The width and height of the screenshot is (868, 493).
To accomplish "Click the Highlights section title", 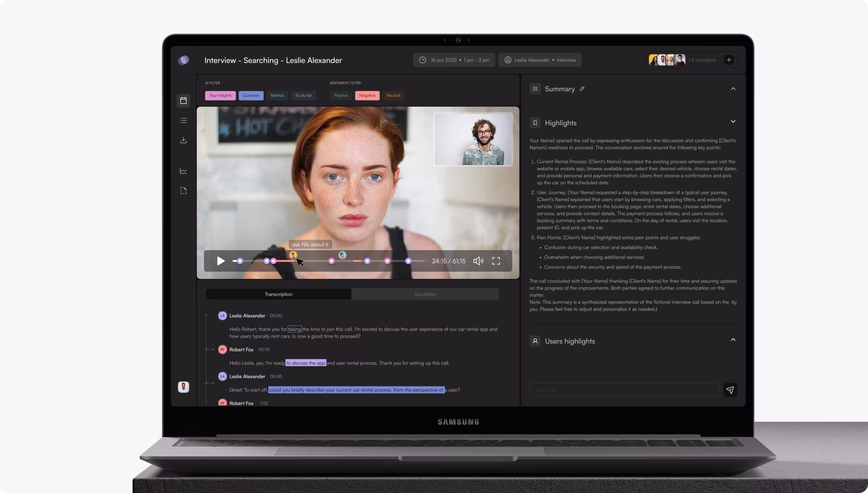I will pos(561,123).
